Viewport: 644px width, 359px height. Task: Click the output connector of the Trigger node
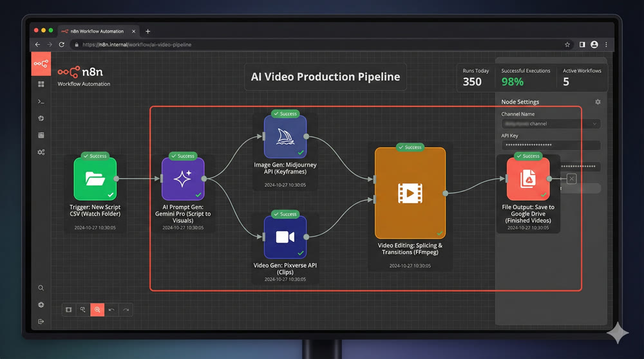(x=117, y=178)
